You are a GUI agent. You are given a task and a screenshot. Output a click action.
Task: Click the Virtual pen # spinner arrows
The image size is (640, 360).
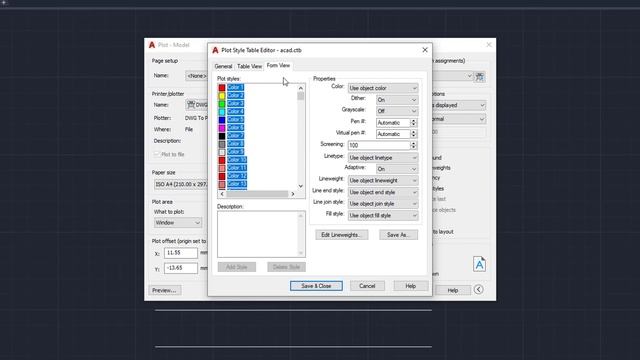[x=413, y=134]
